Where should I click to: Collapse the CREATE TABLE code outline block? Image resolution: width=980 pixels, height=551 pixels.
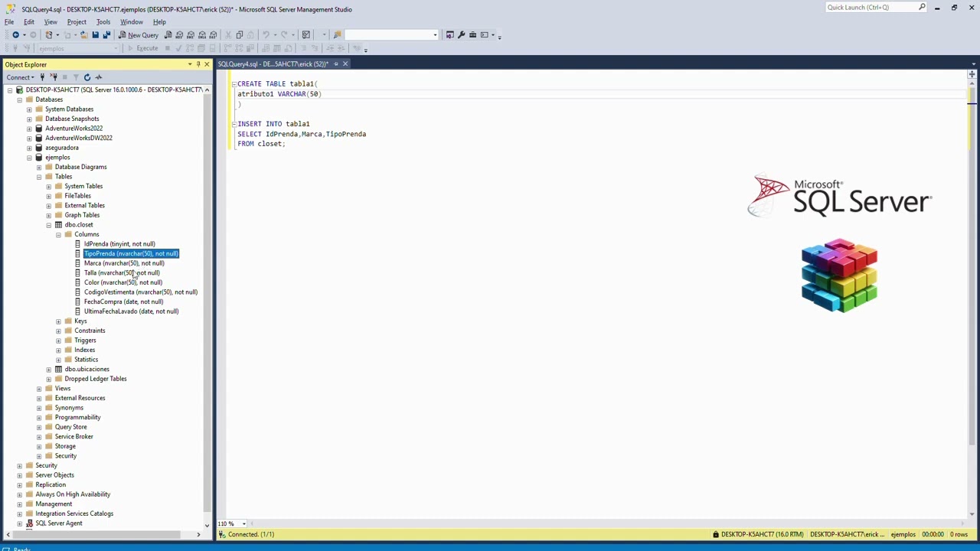pos(234,84)
